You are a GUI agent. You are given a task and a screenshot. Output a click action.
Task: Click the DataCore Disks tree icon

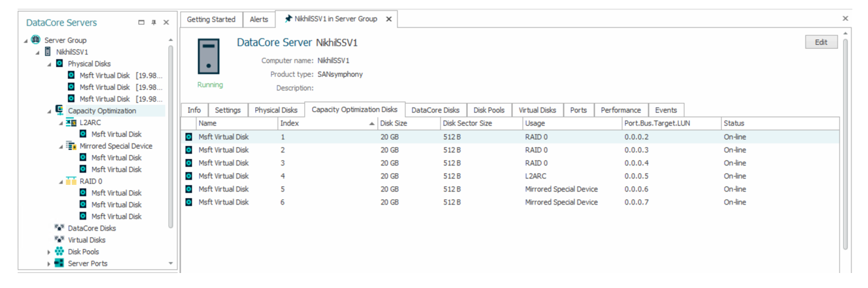coord(59,228)
